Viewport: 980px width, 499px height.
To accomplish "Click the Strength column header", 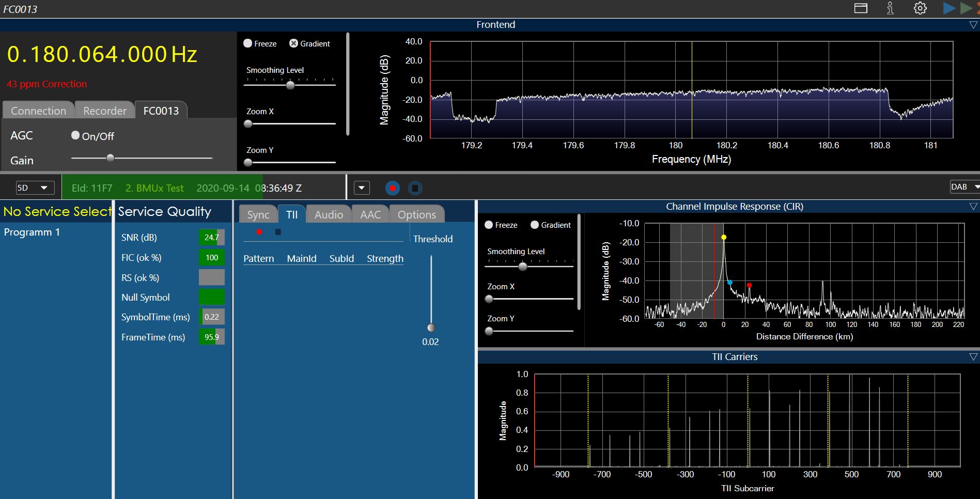I will click(385, 258).
